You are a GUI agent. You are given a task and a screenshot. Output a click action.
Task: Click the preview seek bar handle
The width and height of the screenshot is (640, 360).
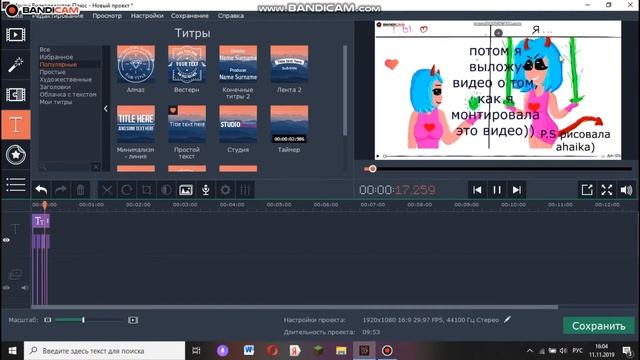point(372,169)
